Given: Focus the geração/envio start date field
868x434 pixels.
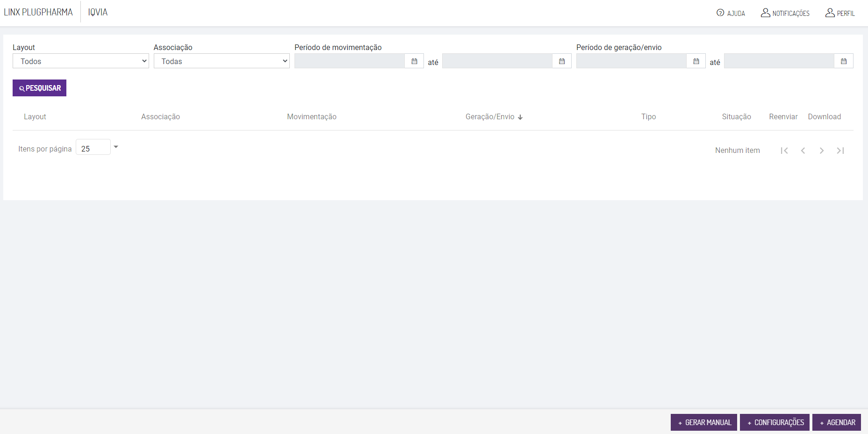Looking at the screenshot, I should point(631,61).
